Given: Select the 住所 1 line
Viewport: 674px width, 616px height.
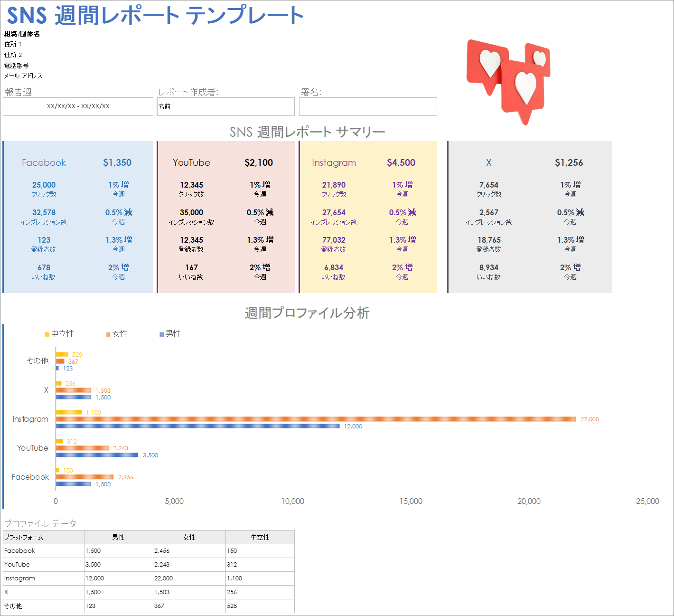Looking at the screenshot, I should (x=13, y=44).
